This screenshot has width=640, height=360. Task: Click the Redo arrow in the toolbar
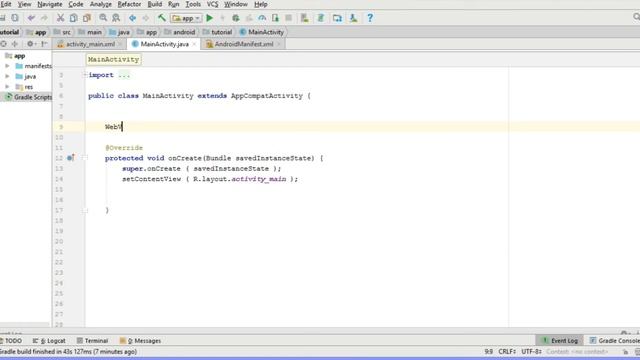point(44,18)
